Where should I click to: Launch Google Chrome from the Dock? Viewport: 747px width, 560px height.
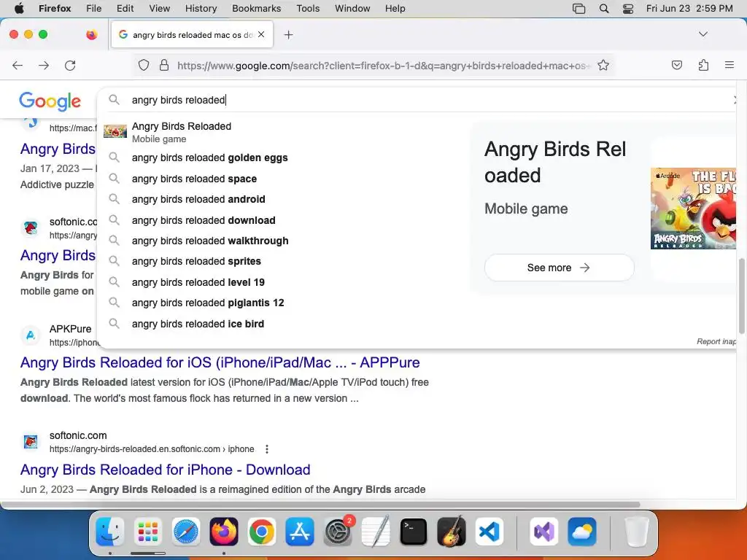[262, 532]
